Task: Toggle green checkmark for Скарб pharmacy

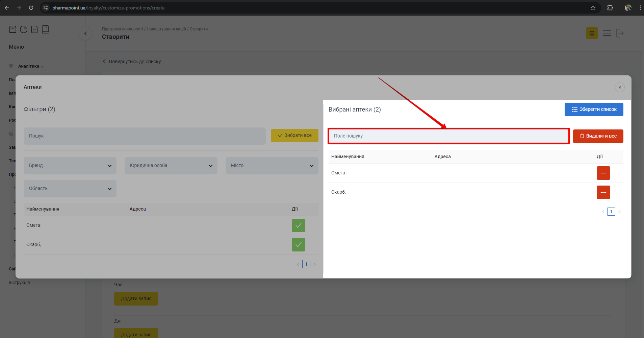Action: pyautogui.click(x=298, y=245)
